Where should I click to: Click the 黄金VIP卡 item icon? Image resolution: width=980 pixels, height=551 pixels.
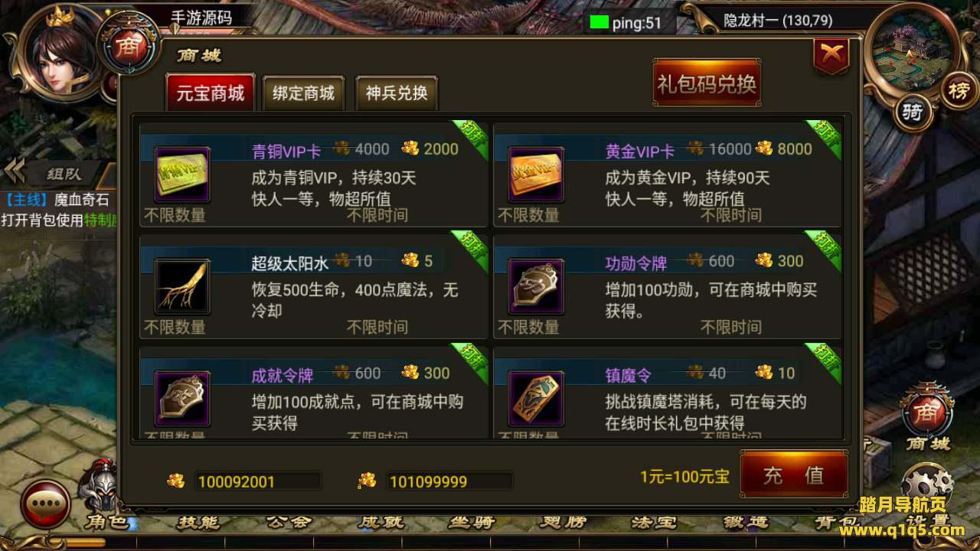coord(536,174)
